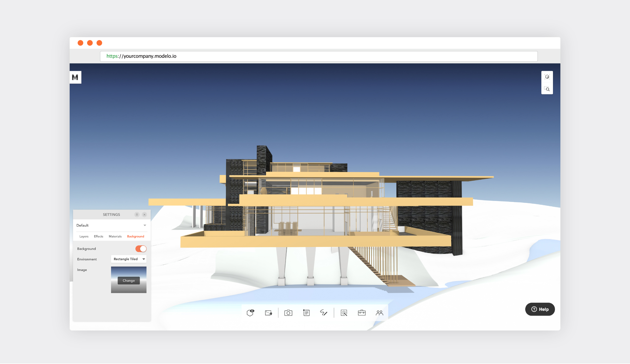
Task: Open the Environment Rectangle Tiled dropdown
Action: pyautogui.click(x=128, y=259)
